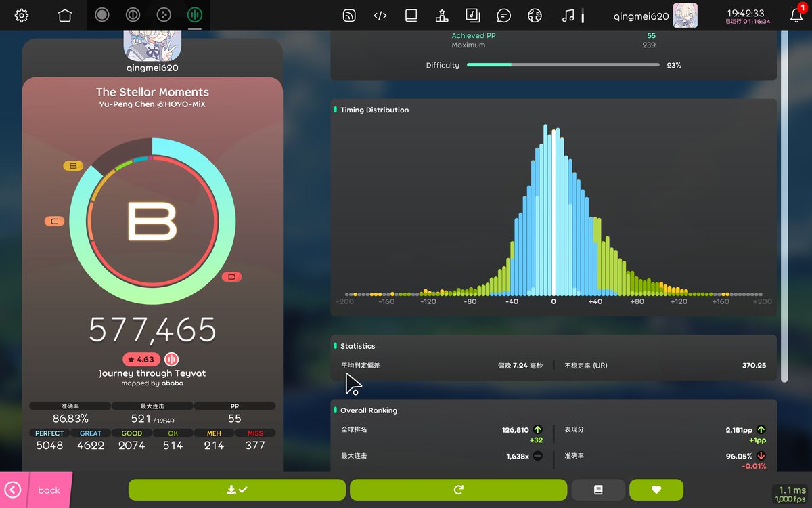Screen dimensions: 812x508
Task: Click the total score 577,465
Action: 152,330
